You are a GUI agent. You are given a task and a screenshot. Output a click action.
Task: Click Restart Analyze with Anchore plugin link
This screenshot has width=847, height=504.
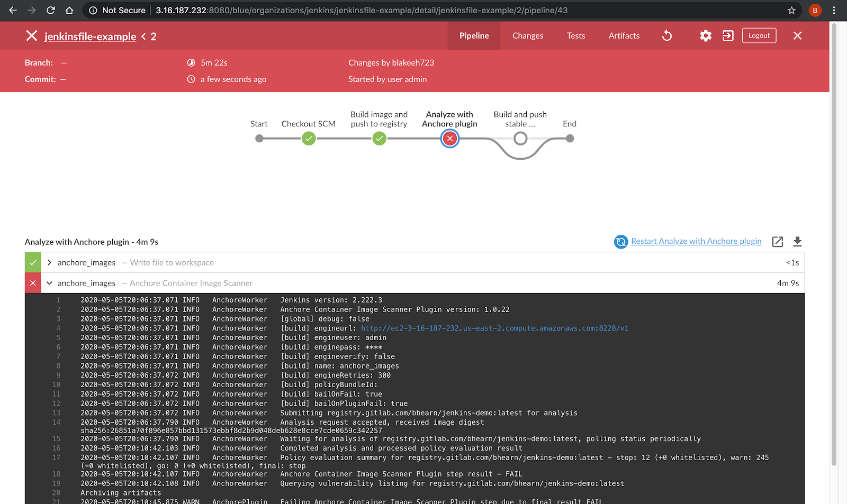point(696,241)
